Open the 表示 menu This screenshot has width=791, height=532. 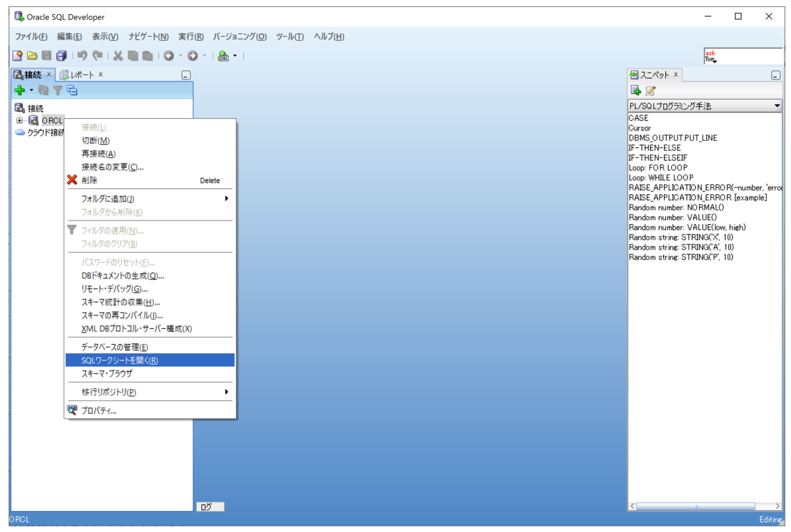tap(105, 37)
